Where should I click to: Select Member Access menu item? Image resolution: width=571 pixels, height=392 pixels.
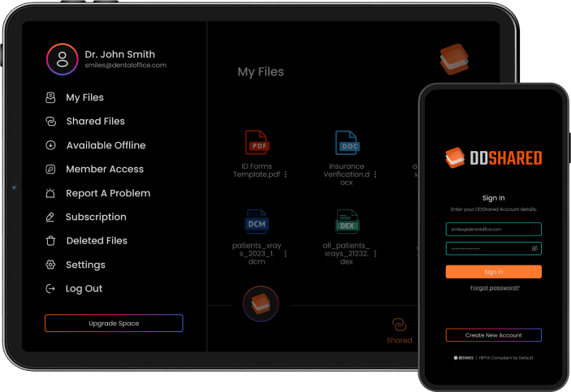tap(105, 170)
